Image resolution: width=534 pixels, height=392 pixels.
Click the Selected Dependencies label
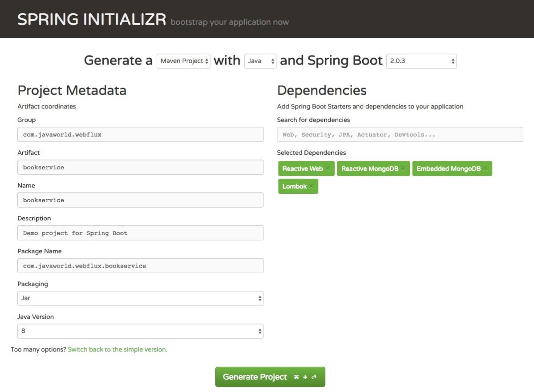point(311,152)
